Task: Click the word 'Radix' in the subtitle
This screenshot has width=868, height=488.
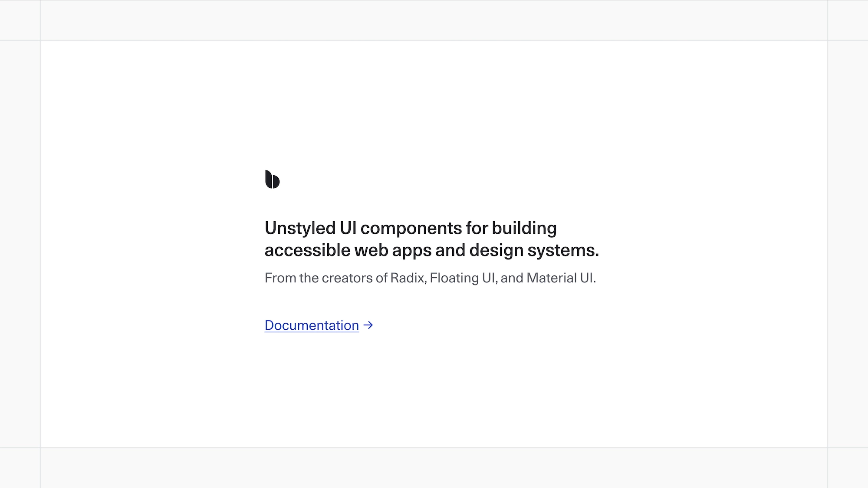Action: pyautogui.click(x=408, y=278)
